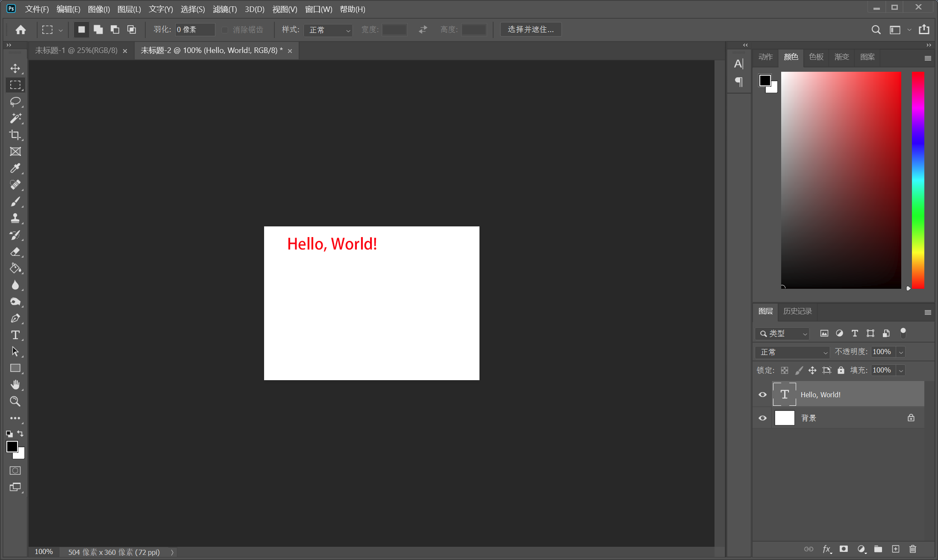Image resolution: width=938 pixels, height=560 pixels.
Task: Delete layer with trash icon
Action: point(912,549)
